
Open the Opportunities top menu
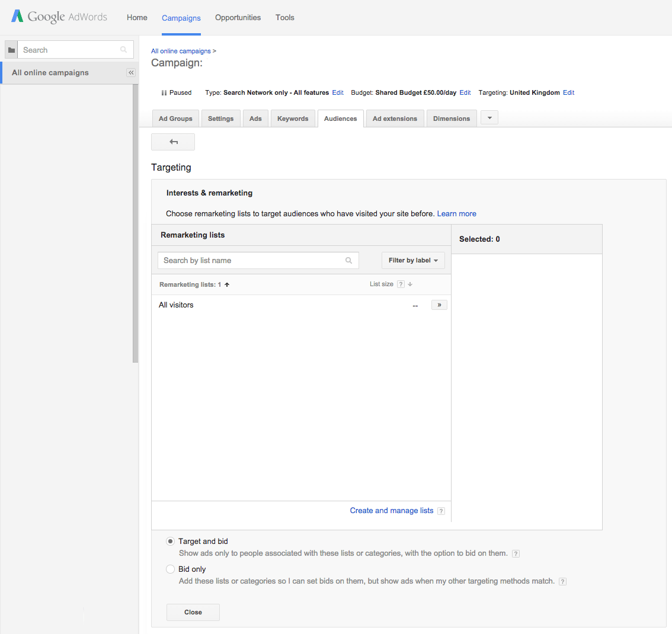[x=238, y=18]
